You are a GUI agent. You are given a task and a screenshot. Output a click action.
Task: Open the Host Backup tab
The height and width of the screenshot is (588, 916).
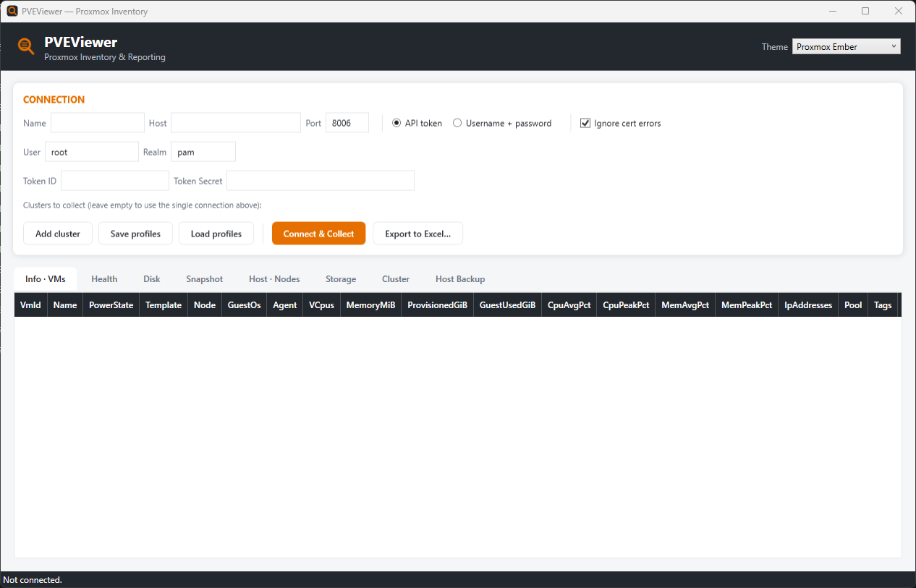coord(460,278)
